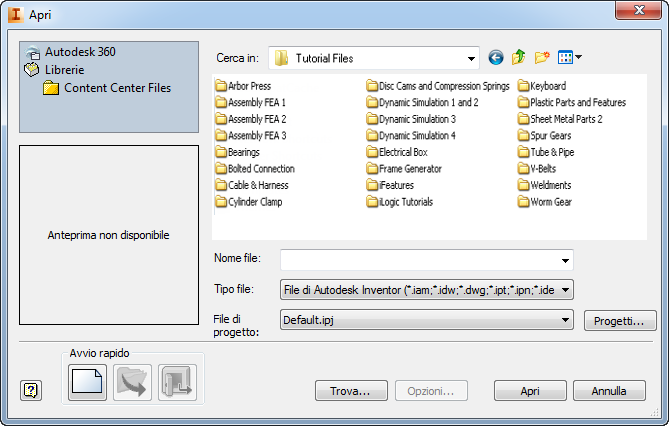Click the Trova... button
Screen dimensions: 669x426
click(x=352, y=391)
